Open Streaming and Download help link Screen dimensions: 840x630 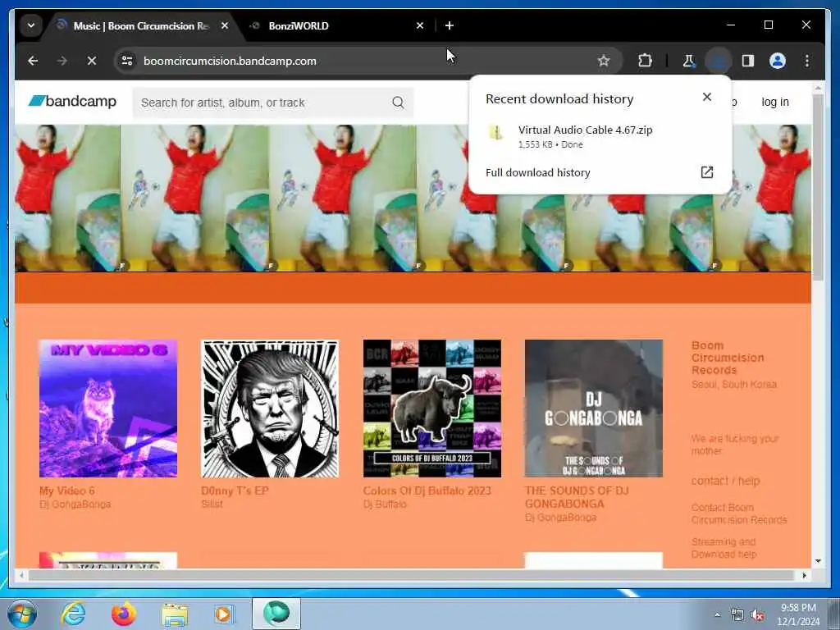pos(724,547)
